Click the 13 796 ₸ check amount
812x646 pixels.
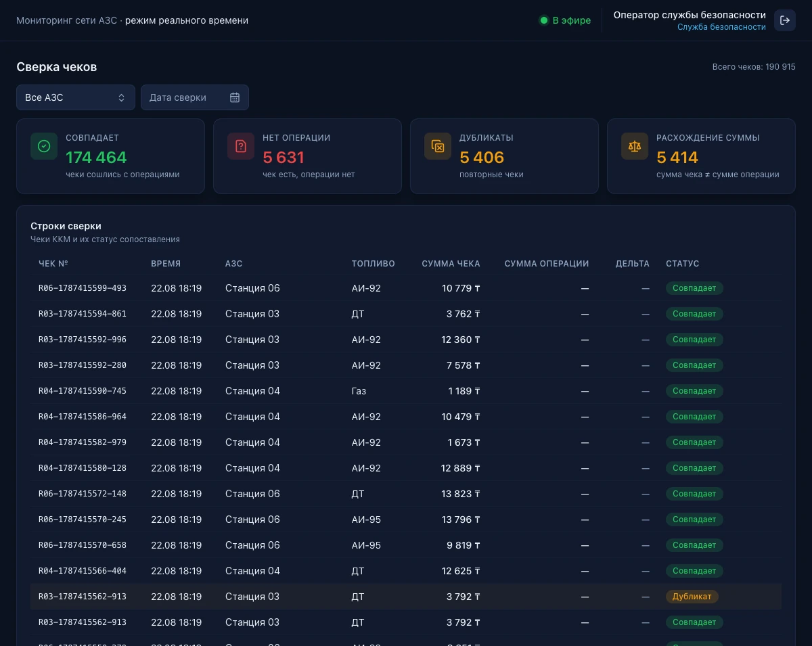click(461, 520)
